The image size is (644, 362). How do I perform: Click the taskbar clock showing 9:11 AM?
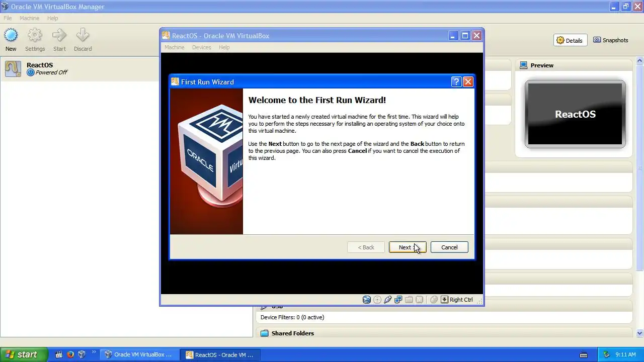(x=625, y=354)
